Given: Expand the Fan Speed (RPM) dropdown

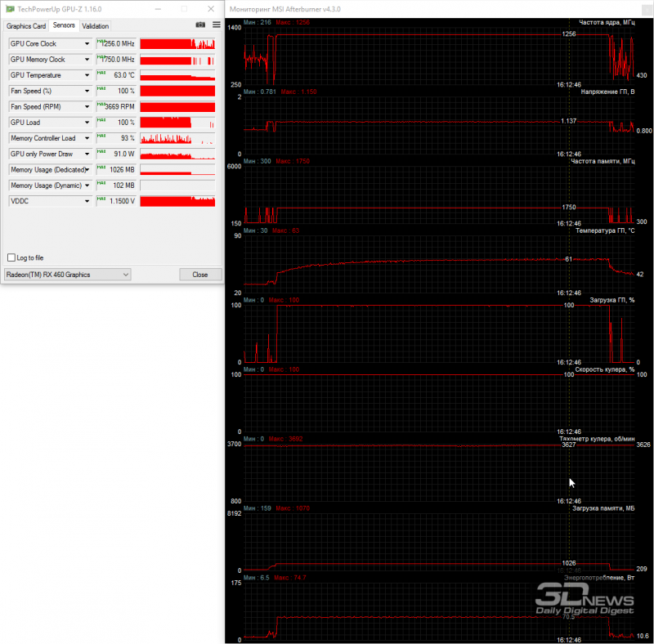Looking at the screenshot, I should tap(87, 107).
